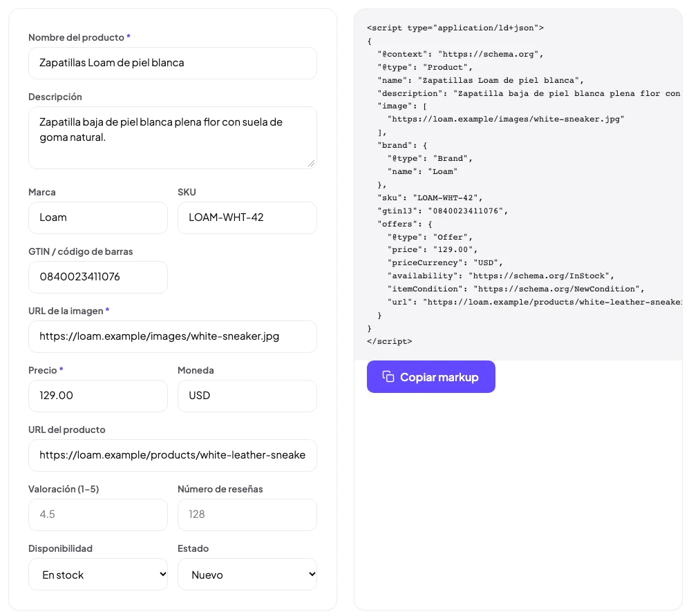Click the SKU label
Viewport: 691px width, 616px height.
pyautogui.click(x=187, y=192)
